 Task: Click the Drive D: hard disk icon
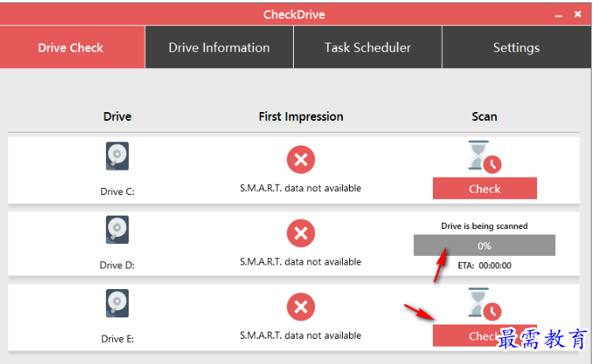(117, 230)
